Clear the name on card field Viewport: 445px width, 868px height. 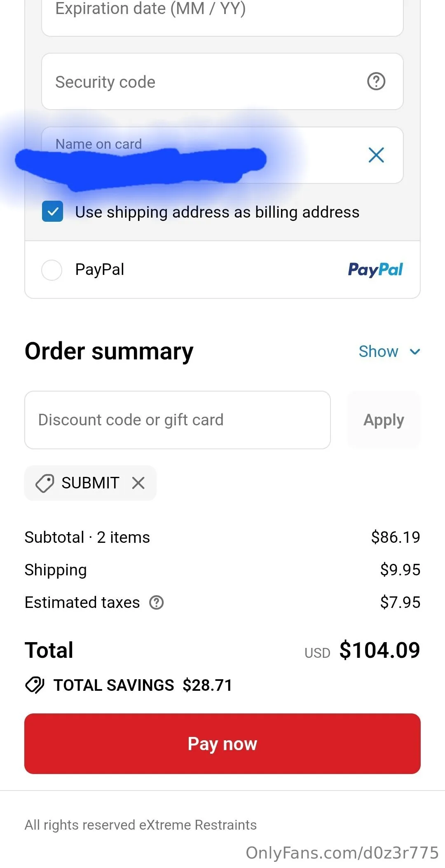click(376, 155)
